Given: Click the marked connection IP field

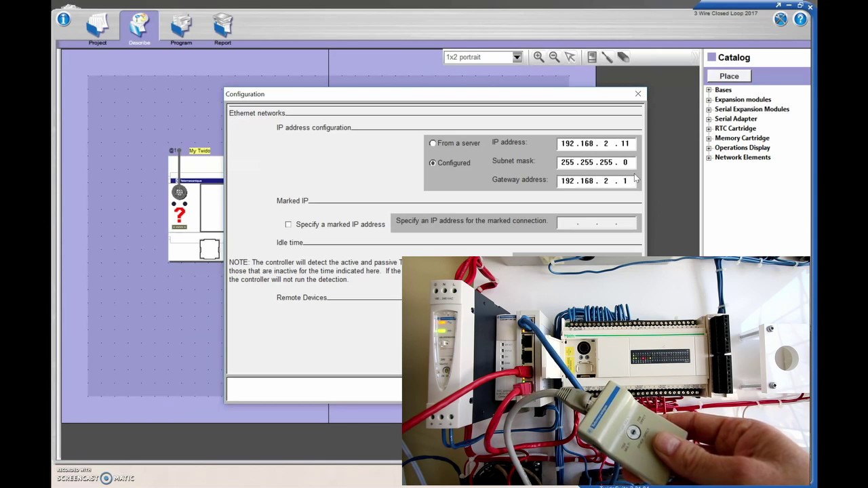Looking at the screenshot, I should click(596, 224).
